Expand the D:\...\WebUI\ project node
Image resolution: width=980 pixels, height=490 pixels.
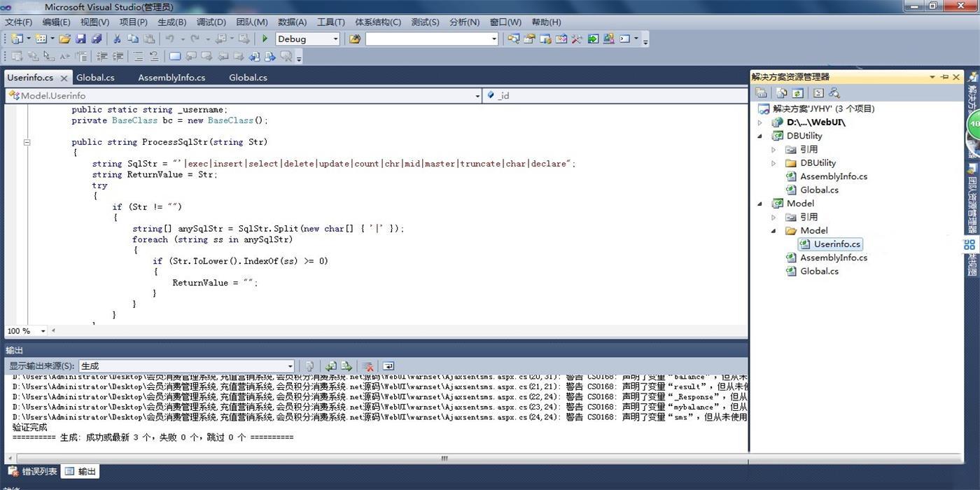[760, 122]
